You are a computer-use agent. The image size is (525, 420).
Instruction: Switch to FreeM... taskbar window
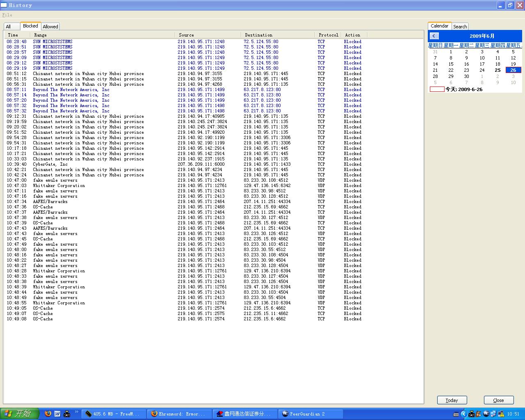(114, 414)
